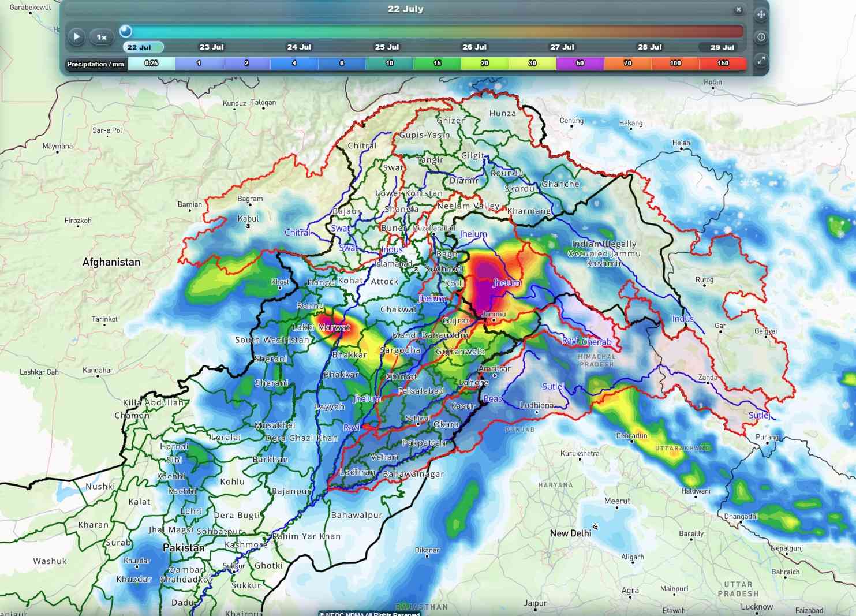Click the Hunza district label

tap(503, 114)
